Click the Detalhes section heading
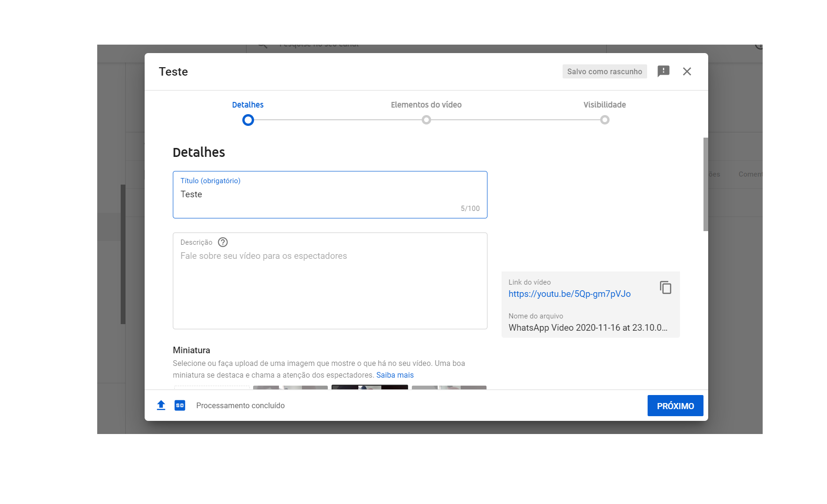827x504 pixels. (x=199, y=152)
